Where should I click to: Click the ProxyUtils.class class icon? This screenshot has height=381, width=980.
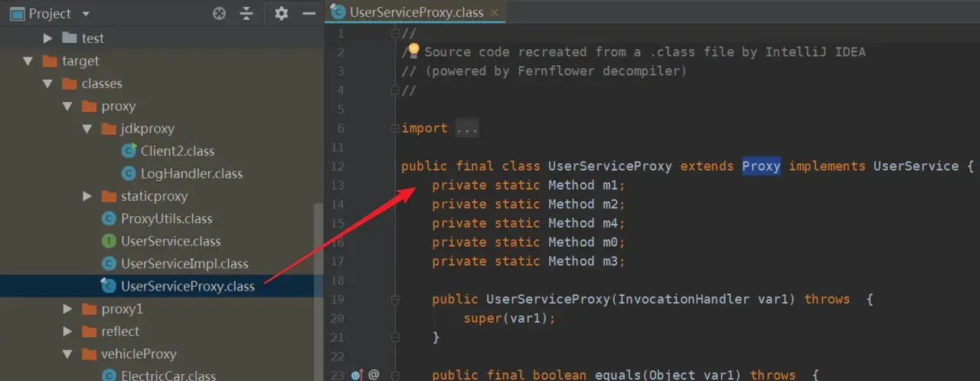click(x=109, y=218)
